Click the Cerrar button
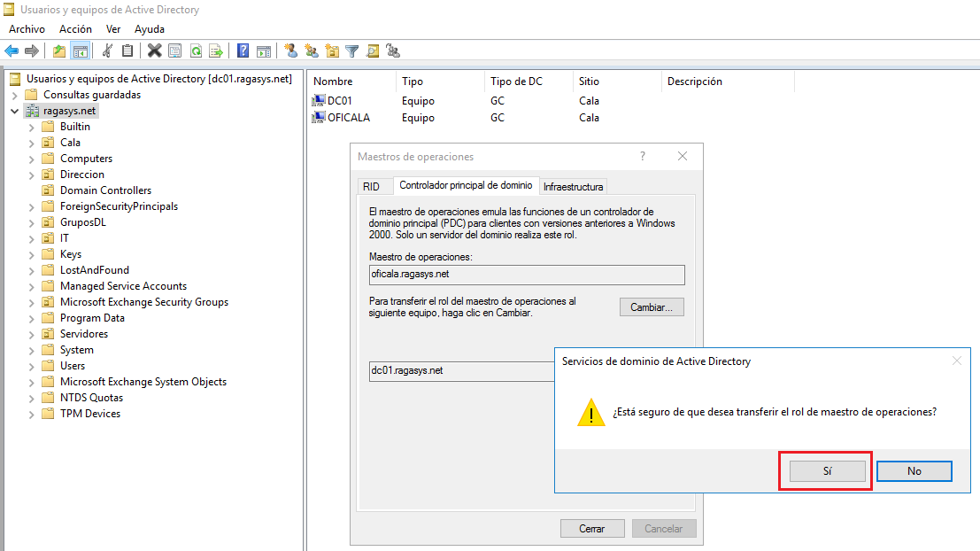 (x=592, y=529)
